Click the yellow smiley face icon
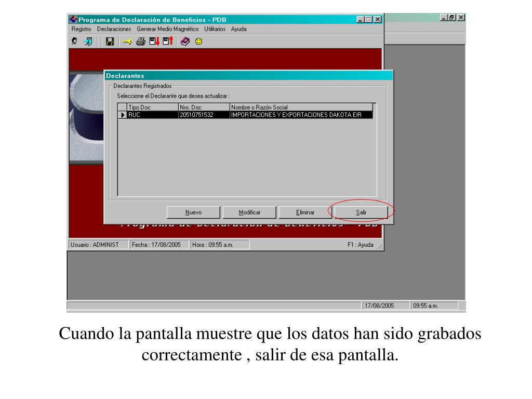 tap(199, 42)
